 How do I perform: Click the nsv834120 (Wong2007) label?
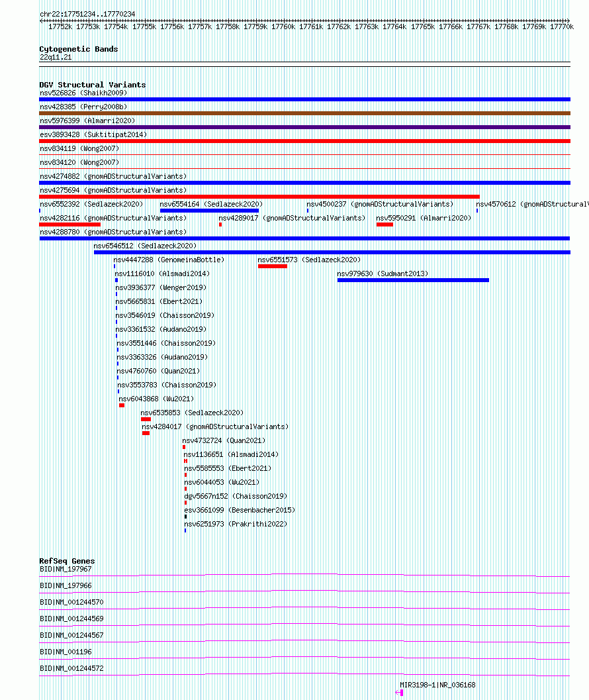pyautogui.click(x=79, y=162)
